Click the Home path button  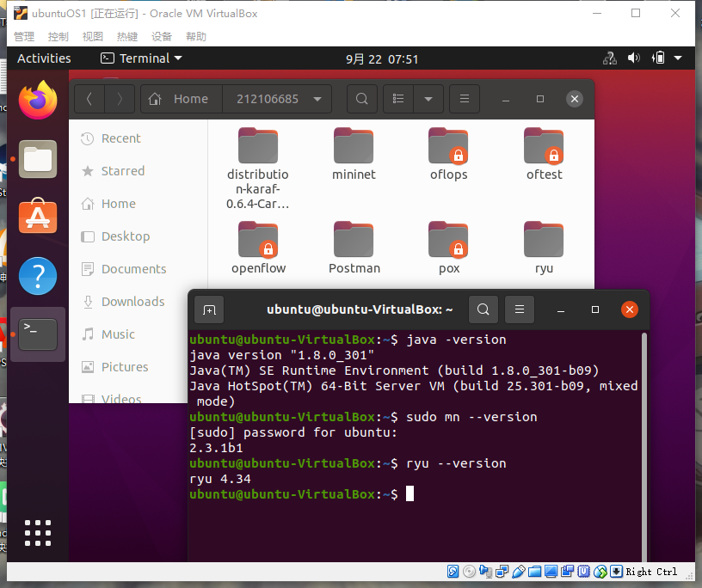182,99
